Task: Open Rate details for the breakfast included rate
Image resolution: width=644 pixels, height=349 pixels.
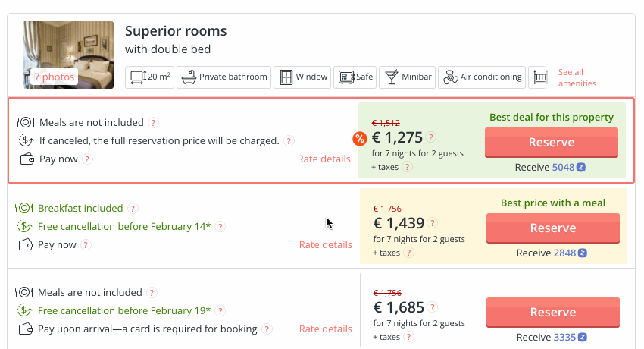Action: (x=326, y=244)
